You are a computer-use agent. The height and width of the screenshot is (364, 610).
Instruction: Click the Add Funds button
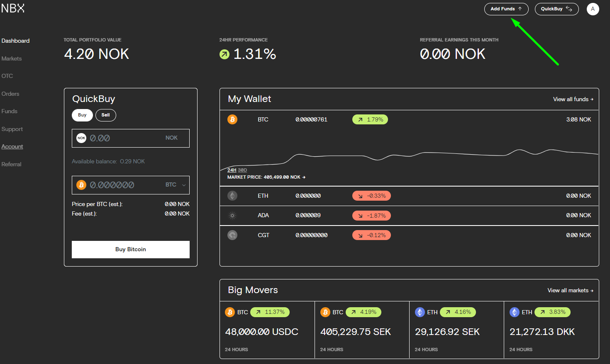point(506,9)
